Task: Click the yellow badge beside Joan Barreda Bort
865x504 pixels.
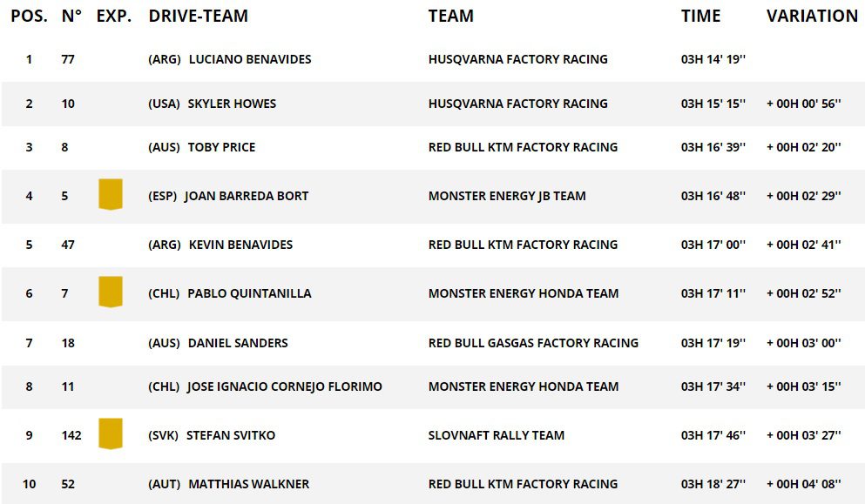Action: coord(110,194)
